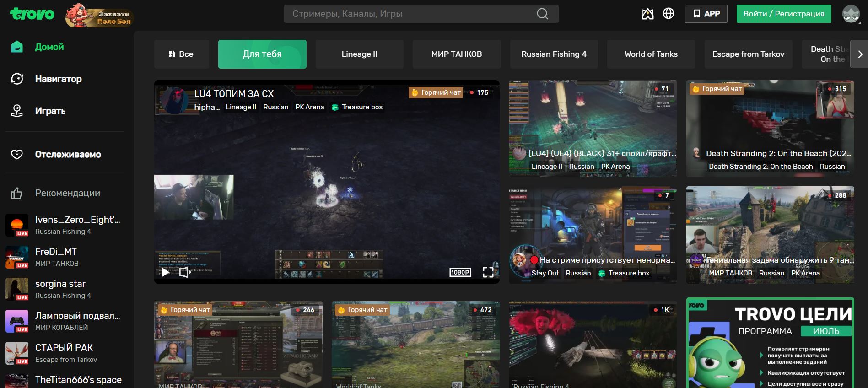Click Russian tag on Death Stranding card
This screenshot has height=388, width=868.
pos(832,167)
